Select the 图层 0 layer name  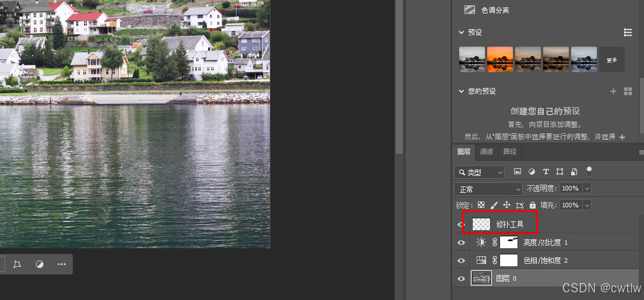point(506,278)
